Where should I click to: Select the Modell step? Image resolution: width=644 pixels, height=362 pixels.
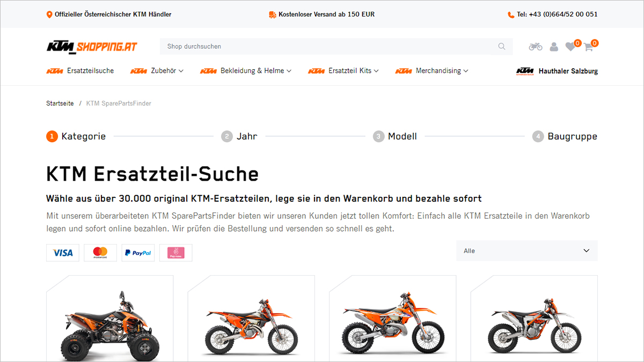(x=395, y=136)
